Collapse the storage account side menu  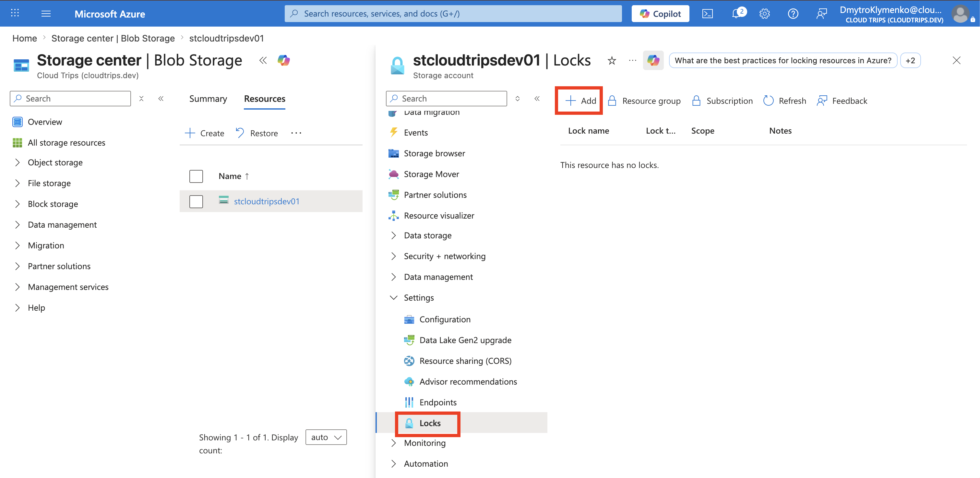coord(537,99)
